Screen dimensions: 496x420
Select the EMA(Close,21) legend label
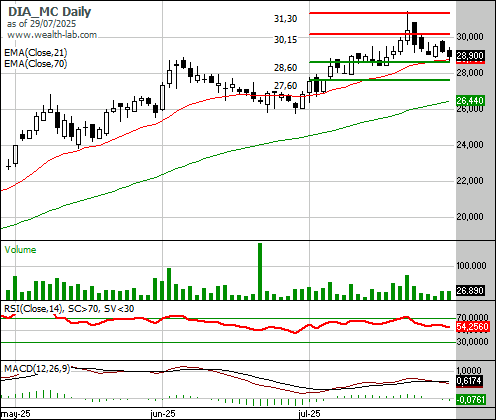[x=36, y=53]
